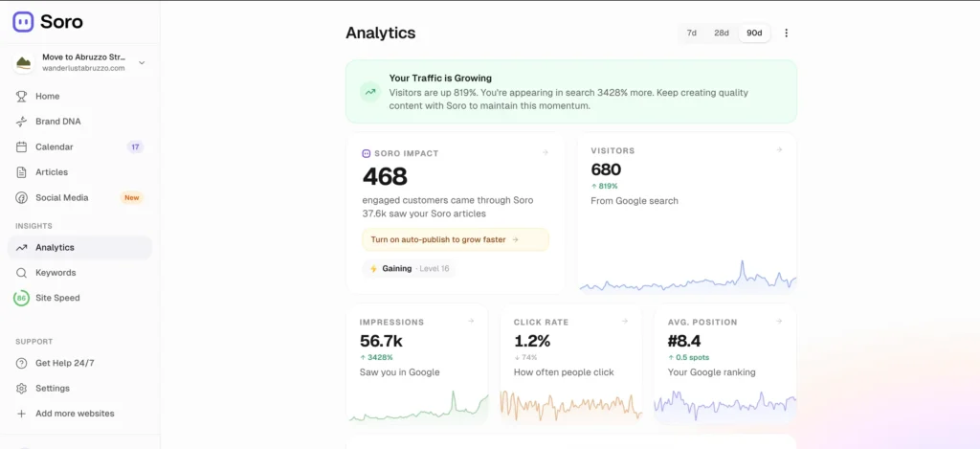This screenshot has height=449, width=980.
Task: Click the arrow on Avg. Position card
Action: click(779, 321)
